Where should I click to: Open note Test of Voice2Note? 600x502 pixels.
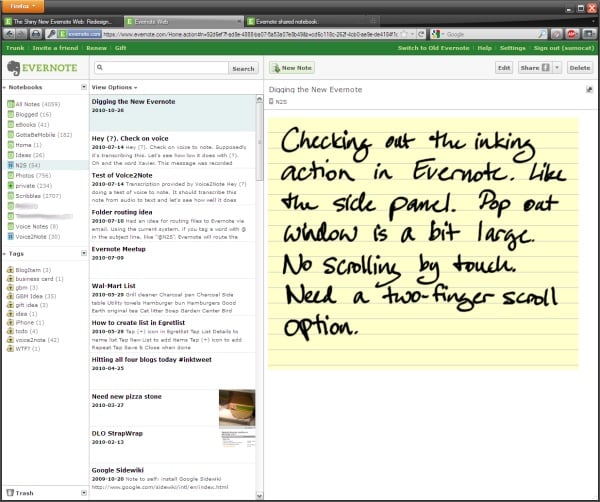coord(172,187)
